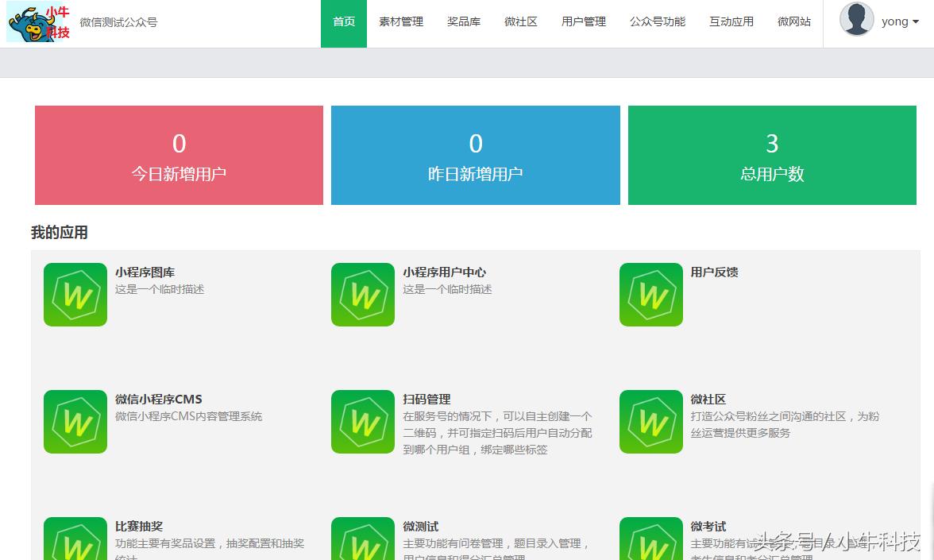Open the 小程序图库 app icon
The width and height of the screenshot is (934, 560).
(x=75, y=294)
